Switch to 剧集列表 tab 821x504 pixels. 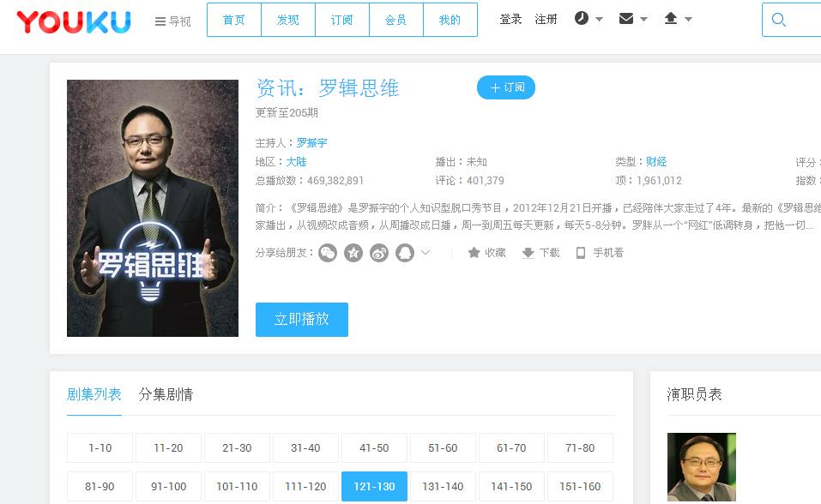tap(94, 394)
